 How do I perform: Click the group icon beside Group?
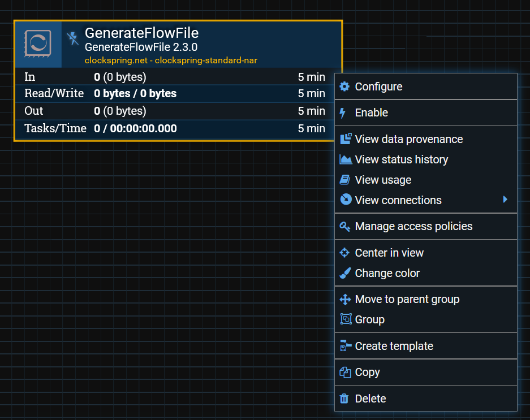point(346,319)
